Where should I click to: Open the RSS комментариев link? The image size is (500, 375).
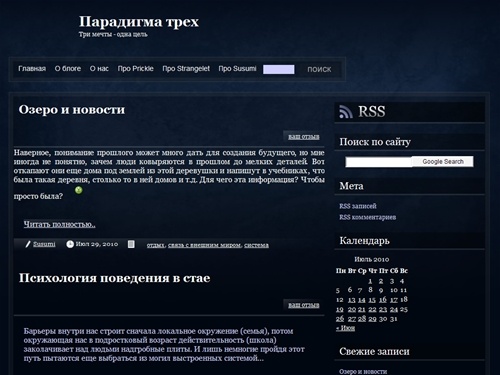pos(368,217)
